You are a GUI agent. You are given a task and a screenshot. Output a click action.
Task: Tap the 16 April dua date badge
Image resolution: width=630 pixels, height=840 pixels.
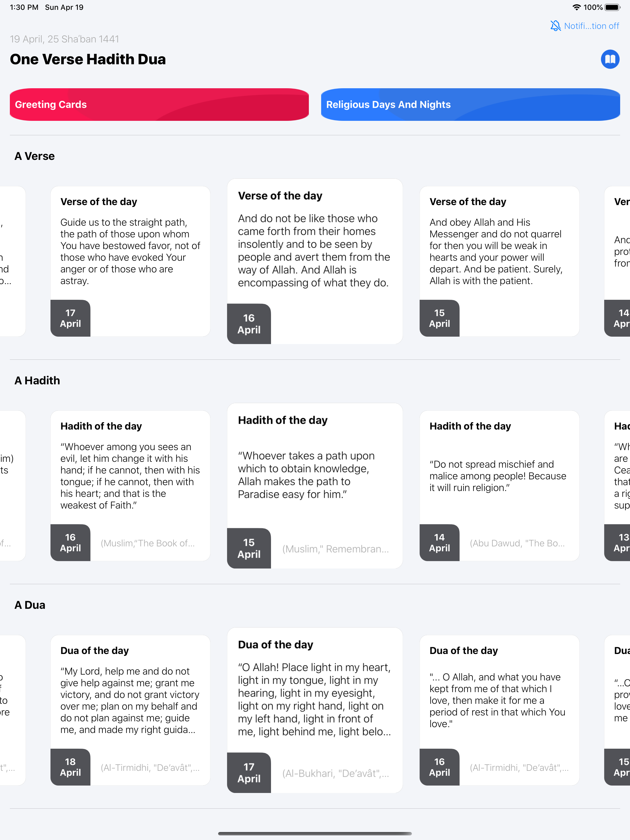pos(439,767)
